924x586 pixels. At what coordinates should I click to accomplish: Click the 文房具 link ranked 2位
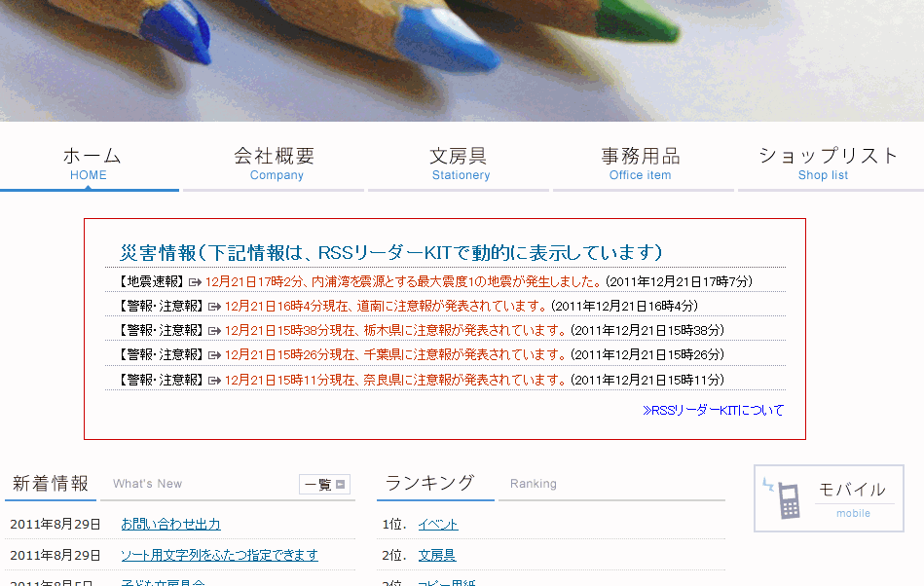437,556
